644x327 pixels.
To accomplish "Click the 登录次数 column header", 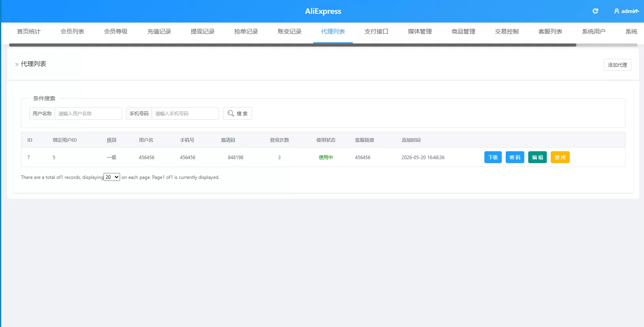I will pos(279,140).
